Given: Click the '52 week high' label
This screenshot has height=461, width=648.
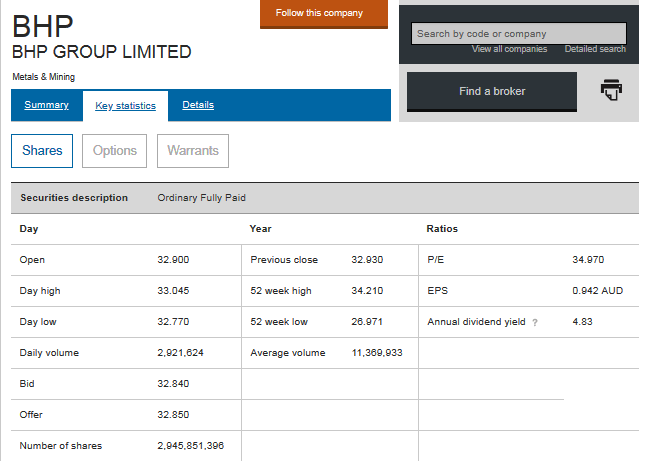Looking at the screenshot, I should click(x=281, y=291).
